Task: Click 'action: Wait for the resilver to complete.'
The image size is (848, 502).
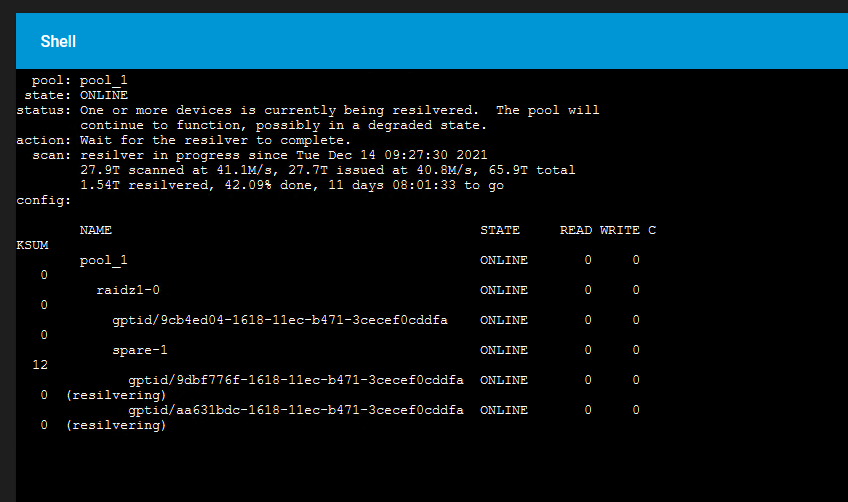Action: point(183,141)
